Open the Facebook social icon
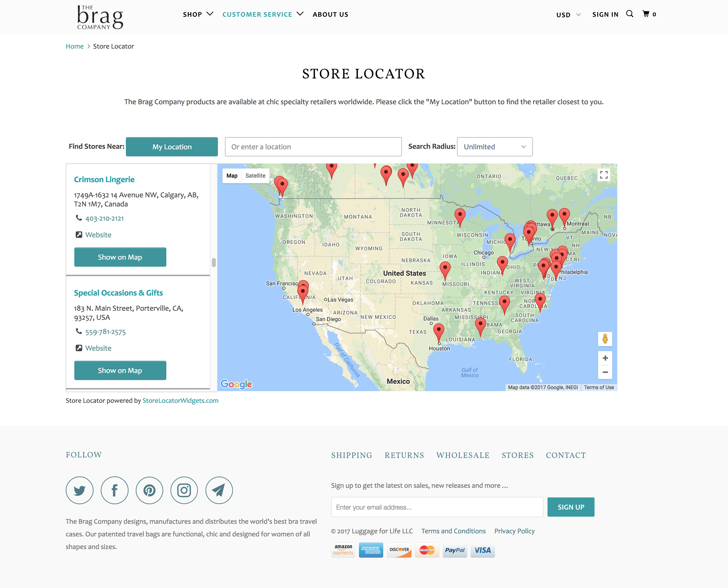The width and height of the screenshot is (728, 588). tap(115, 490)
